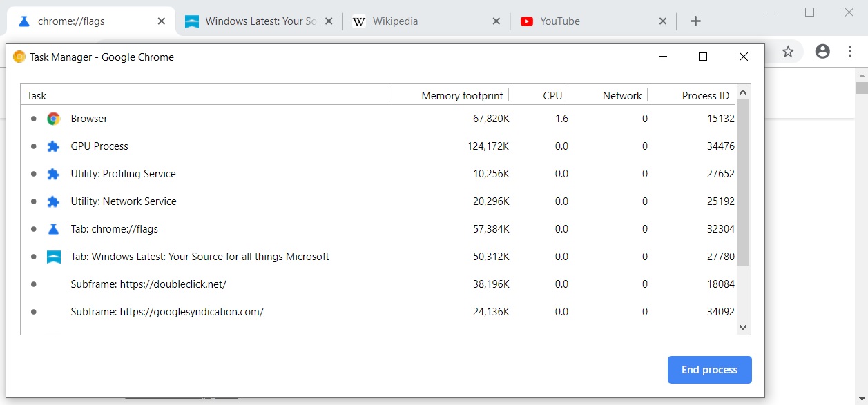
Task: Select the GPU Process row
Action: [378, 146]
